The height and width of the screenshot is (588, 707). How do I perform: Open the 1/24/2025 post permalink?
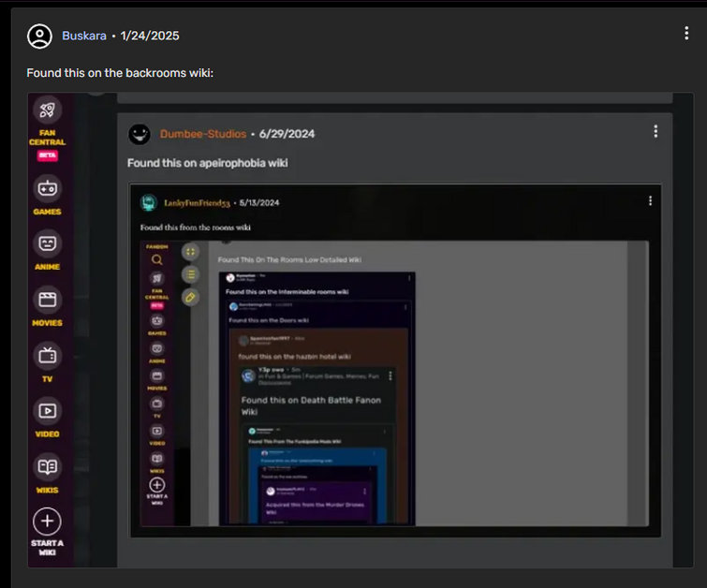pos(150,36)
